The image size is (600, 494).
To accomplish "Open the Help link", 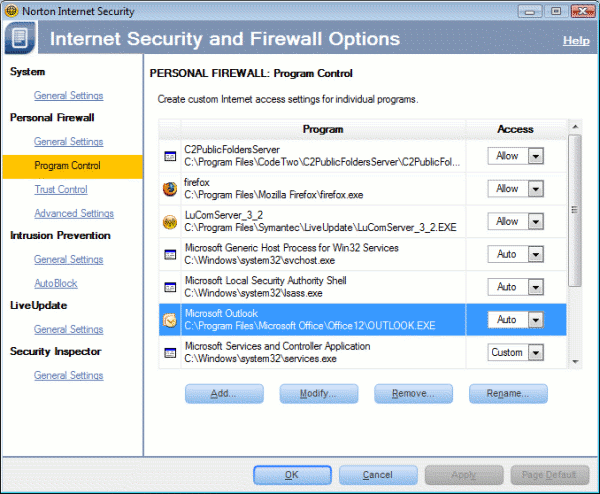I will point(576,41).
